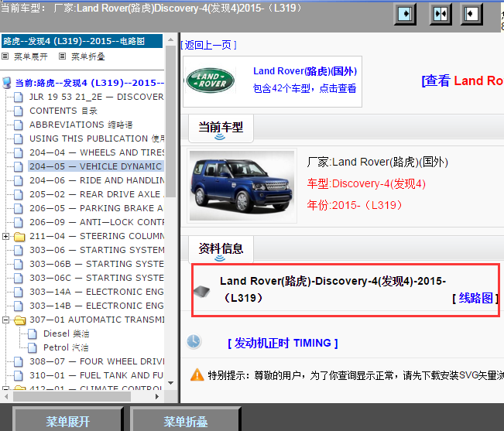Click the tree vertical scrollbar down arrow
The image size is (504, 431).
pyautogui.click(x=170, y=383)
